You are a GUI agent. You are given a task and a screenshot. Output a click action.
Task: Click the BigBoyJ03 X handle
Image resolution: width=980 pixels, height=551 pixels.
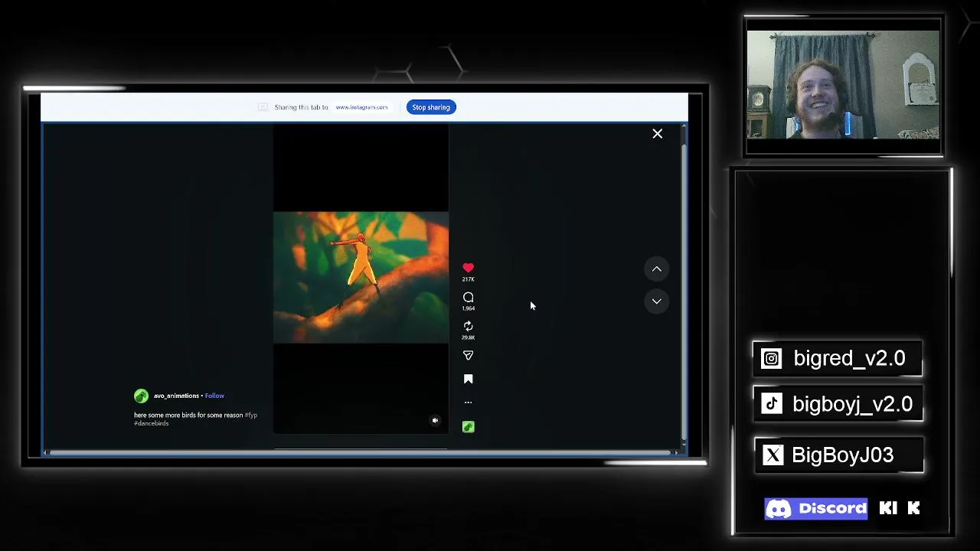pos(842,455)
